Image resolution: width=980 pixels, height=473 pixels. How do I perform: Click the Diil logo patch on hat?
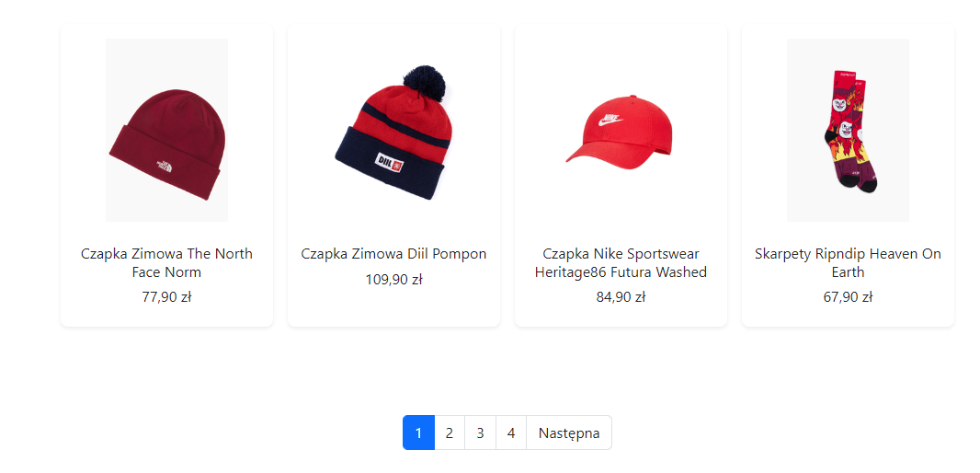click(x=390, y=162)
